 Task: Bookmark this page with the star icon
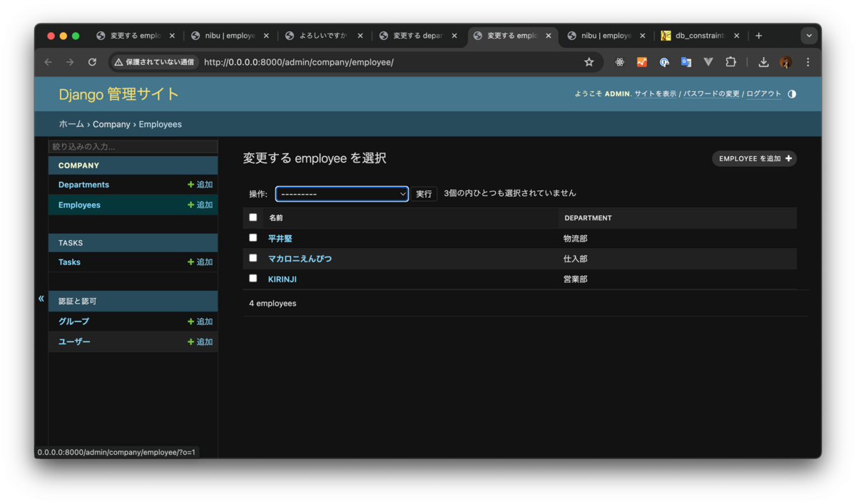point(589,62)
